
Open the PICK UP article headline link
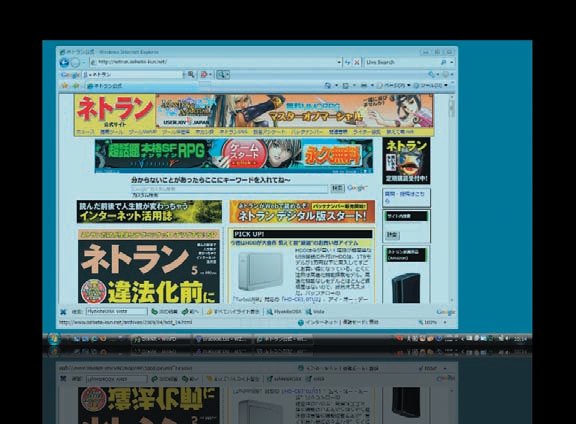pos(294,243)
